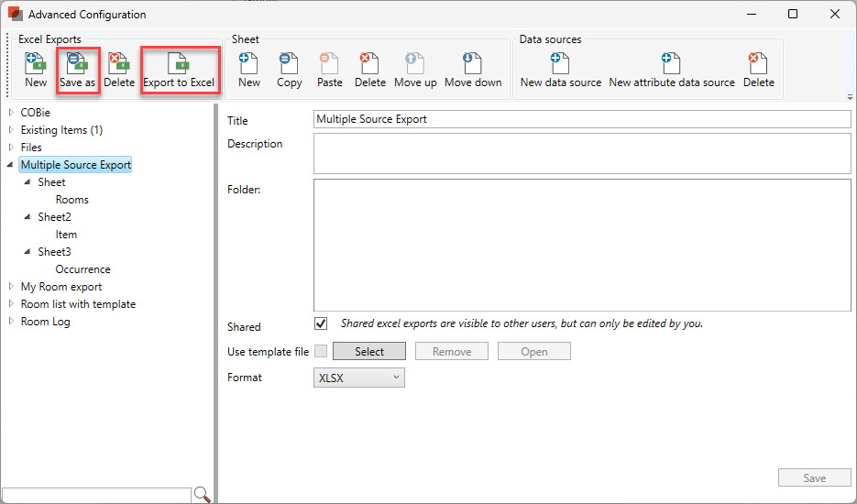Screen dimensions: 857x504
Task: Collapse the Sheet2 tree node
Action: pyautogui.click(x=27, y=217)
